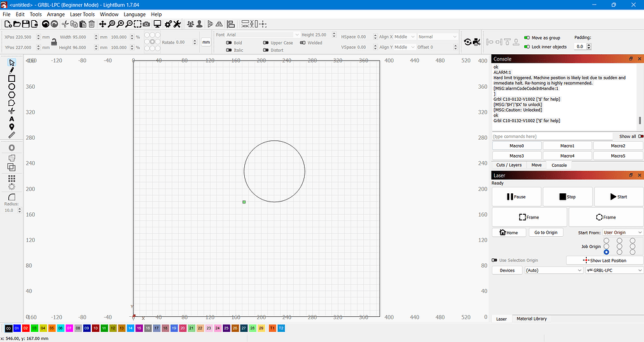
Task: Enable the Bold text toggle
Action: [x=229, y=43]
